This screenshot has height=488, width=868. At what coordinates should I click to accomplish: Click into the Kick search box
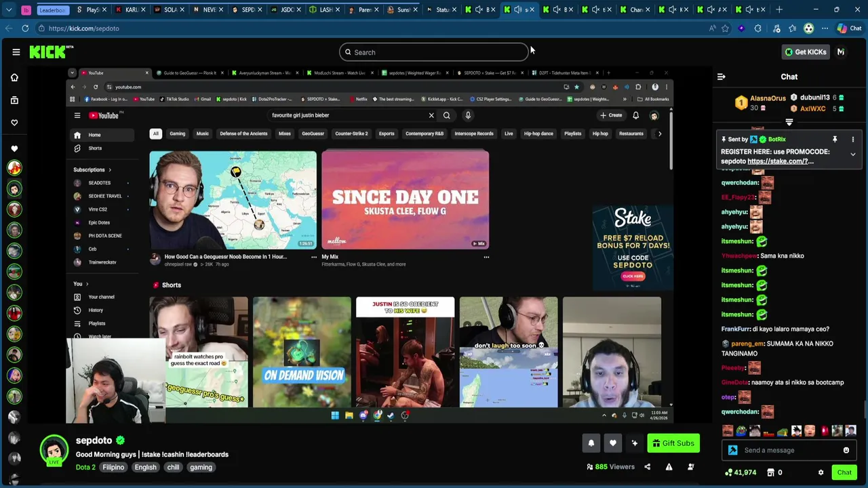coord(434,52)
